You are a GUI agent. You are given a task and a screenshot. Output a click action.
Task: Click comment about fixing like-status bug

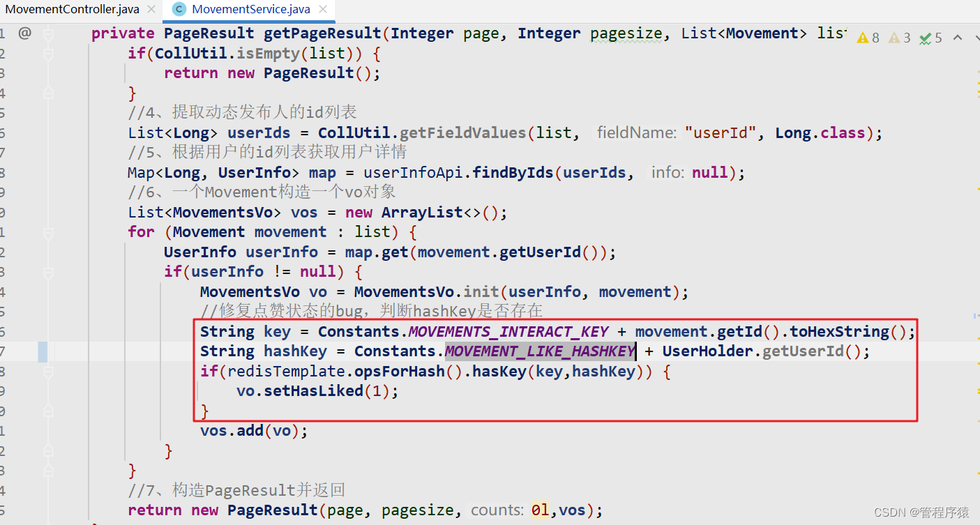pos(371,311)
